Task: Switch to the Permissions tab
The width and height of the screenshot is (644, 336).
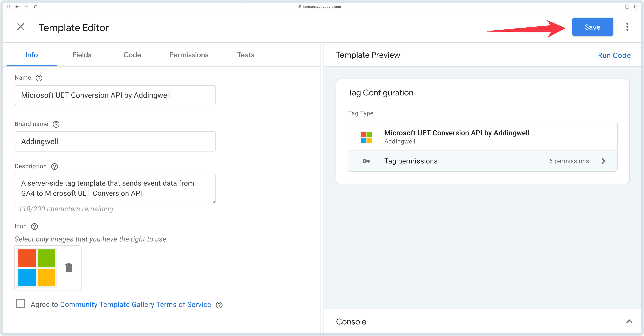Action: coord(189,55)
